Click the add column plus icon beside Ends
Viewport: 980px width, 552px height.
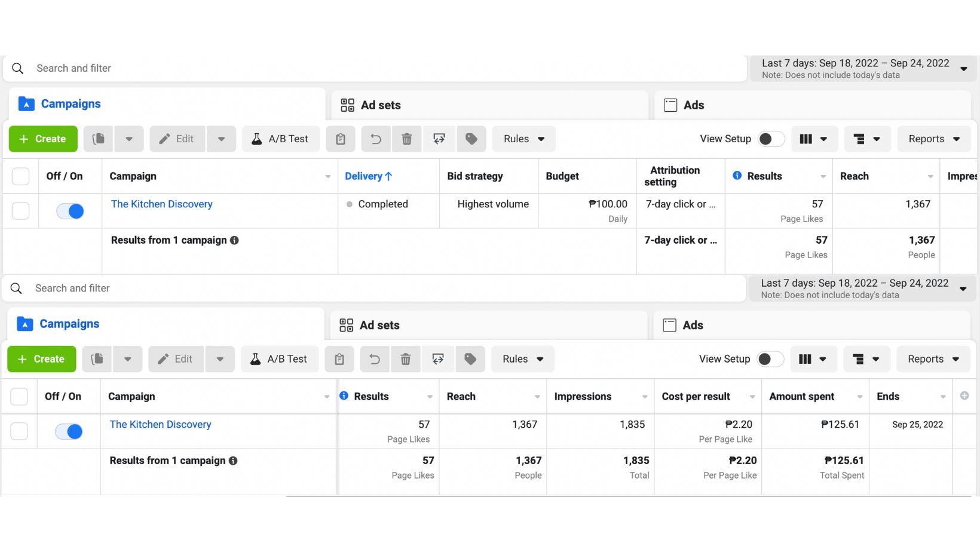pos(964,396)
